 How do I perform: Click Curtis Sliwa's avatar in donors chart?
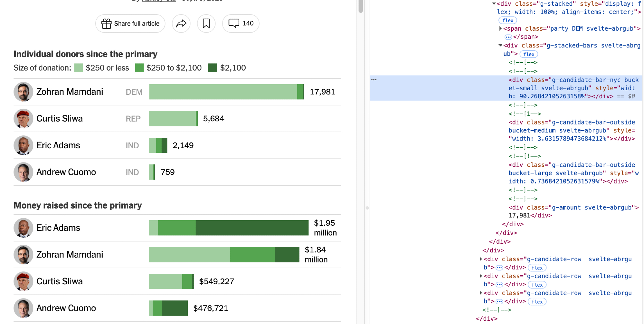[x=24, y=119]
